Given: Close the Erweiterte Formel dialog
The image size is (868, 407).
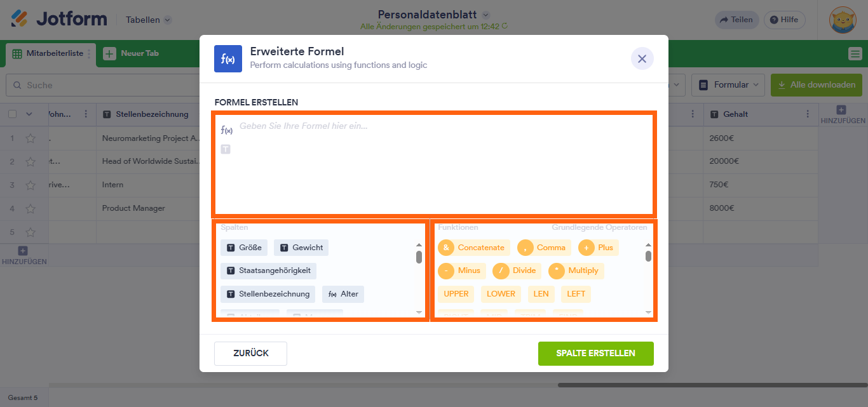Looking at the screenshot, I should [x=642, y=58].
